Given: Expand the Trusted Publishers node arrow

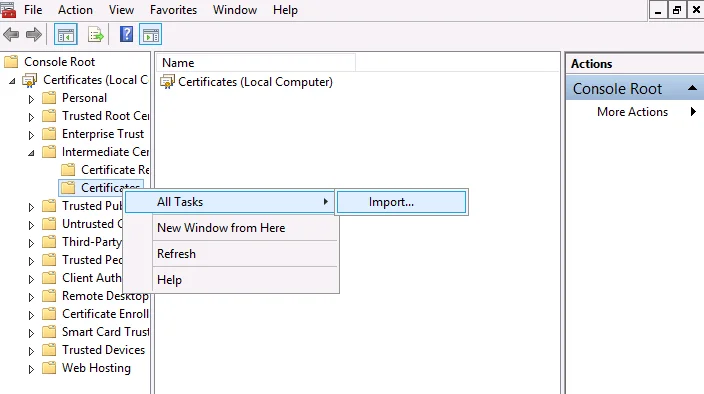Looking at the screenshot, I should 31,207.
